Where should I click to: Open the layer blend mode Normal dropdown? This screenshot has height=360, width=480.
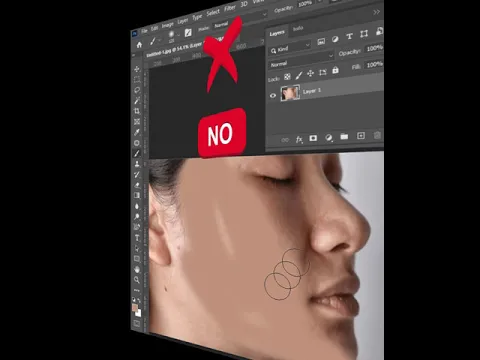(x=301, y=60)
